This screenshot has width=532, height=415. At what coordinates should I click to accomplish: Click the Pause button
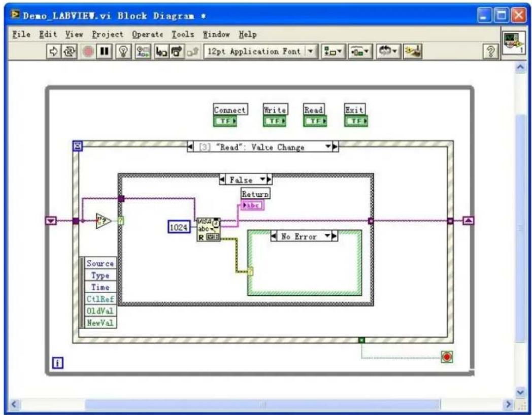click(105, 52)
